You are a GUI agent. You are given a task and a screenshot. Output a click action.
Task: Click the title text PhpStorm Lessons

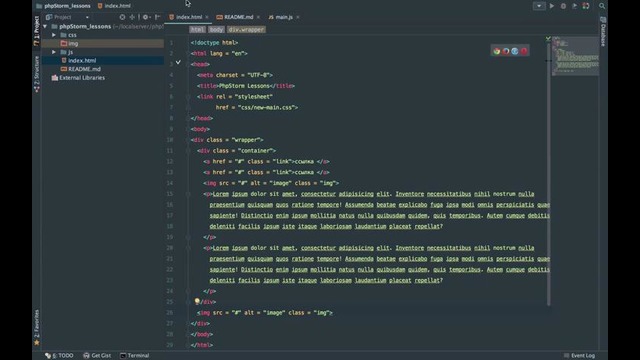[244, 86]
